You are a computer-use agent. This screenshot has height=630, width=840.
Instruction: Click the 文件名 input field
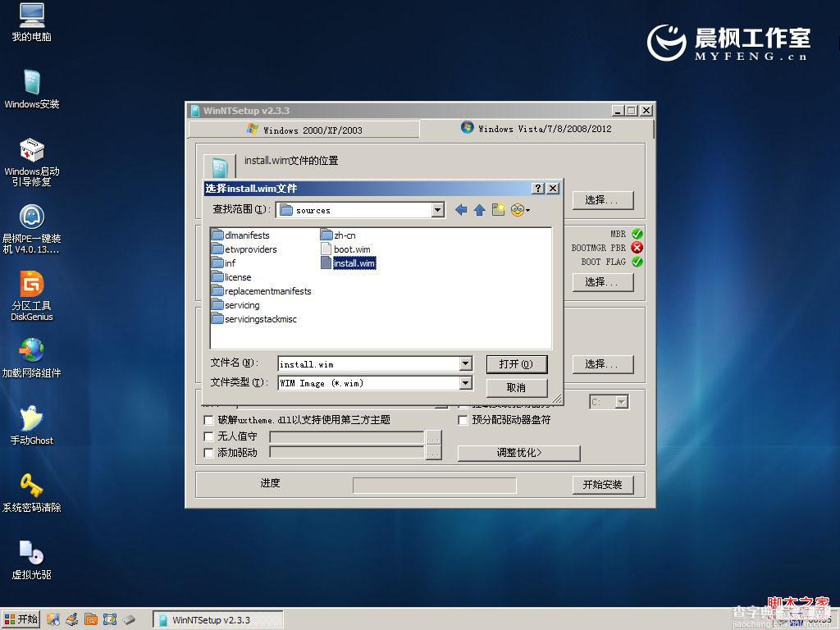369,363
